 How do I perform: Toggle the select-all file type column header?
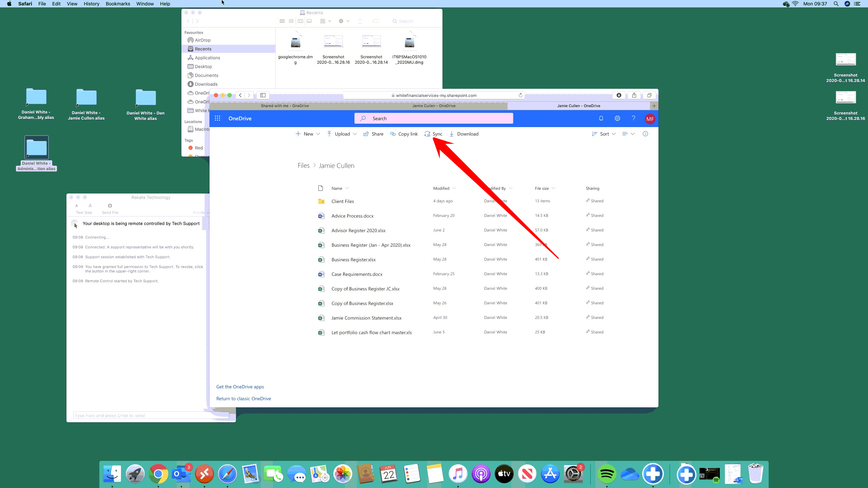[x=320, y=188]
